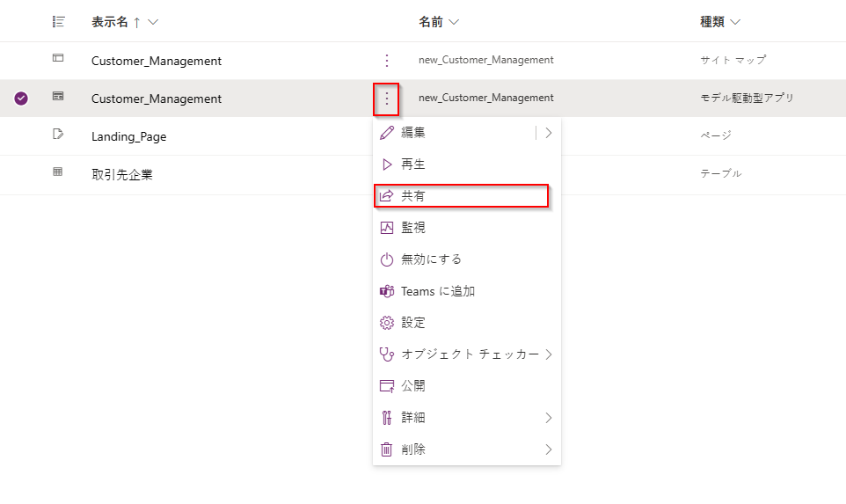Open the 名前 column dropdown
This screenshot has width=846, height=504.
point(454,21)
